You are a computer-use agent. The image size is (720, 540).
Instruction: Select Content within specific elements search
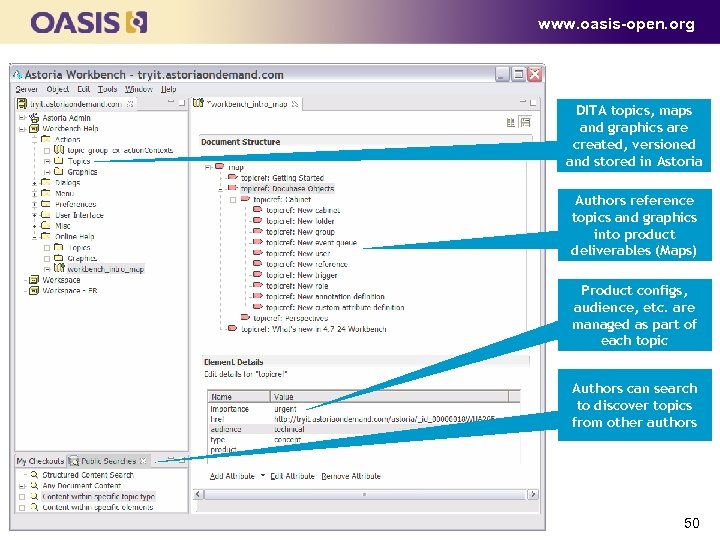pyautogui.click(x=98, y=507)
